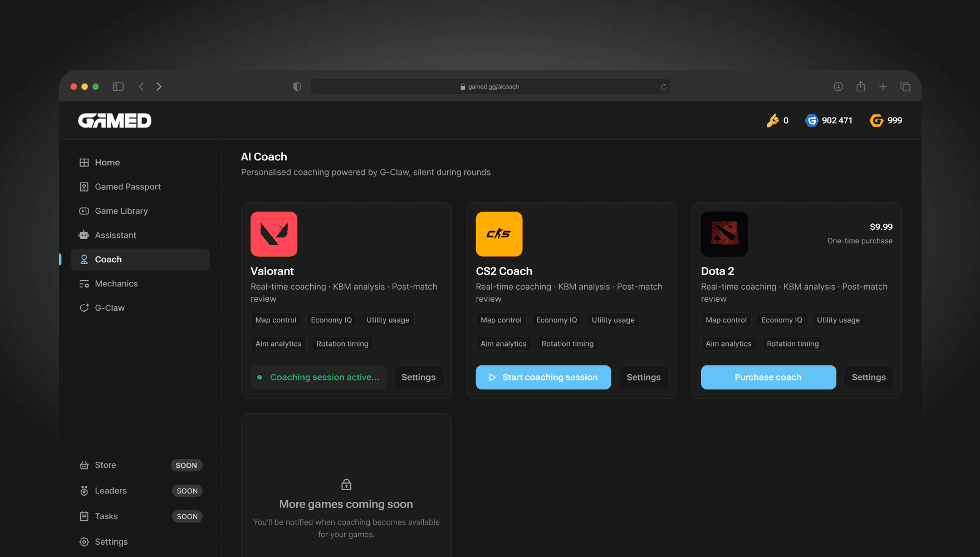Open a new tab with plus icon
This screenshot has height=557, width=980.
click(883, 87)
